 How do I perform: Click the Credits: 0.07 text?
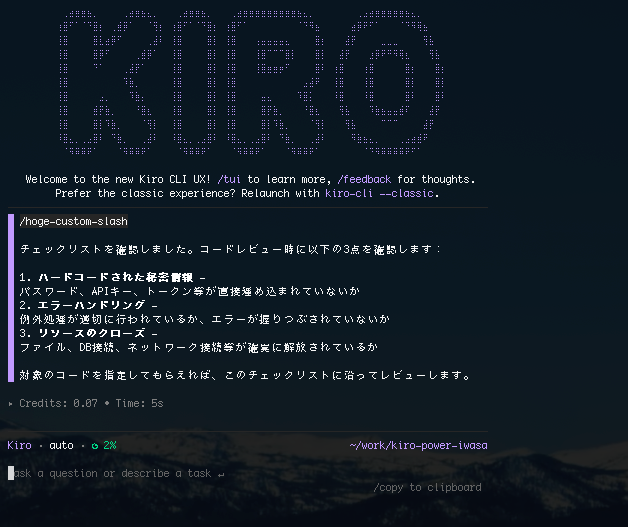click(58, 403)
